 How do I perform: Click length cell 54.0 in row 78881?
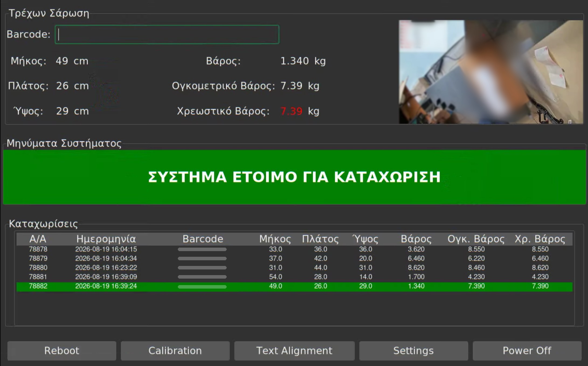[275, 277]
